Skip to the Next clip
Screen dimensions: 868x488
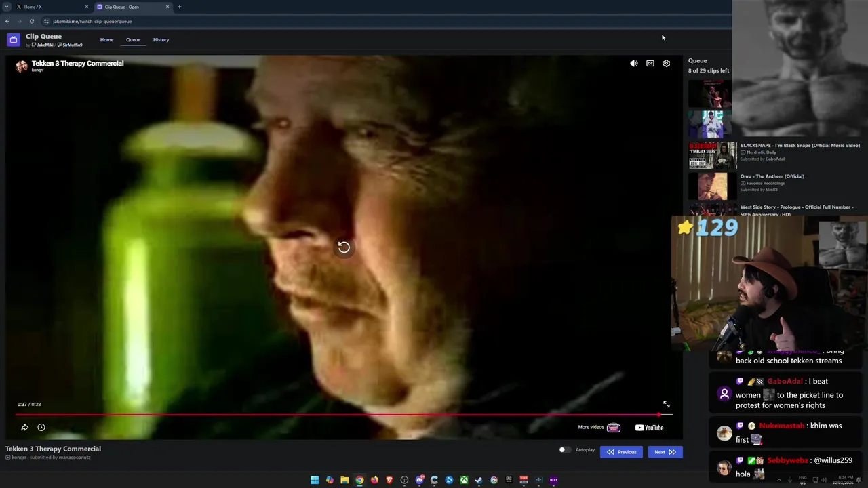665,452
